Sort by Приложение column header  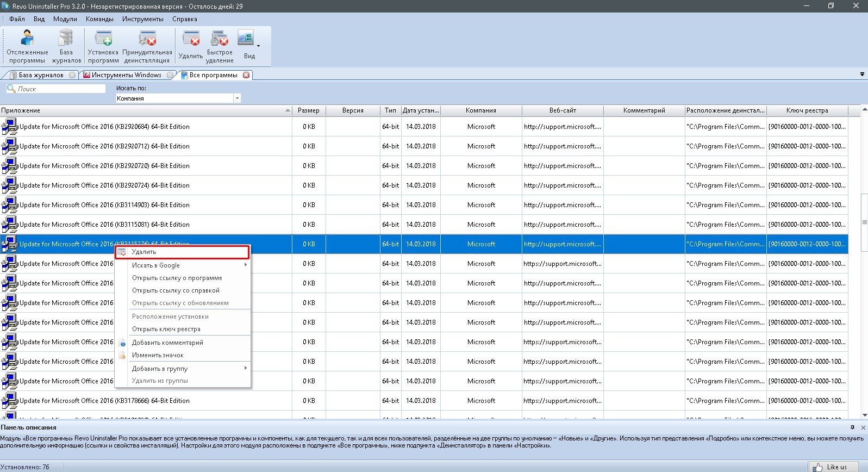(146, 110)
